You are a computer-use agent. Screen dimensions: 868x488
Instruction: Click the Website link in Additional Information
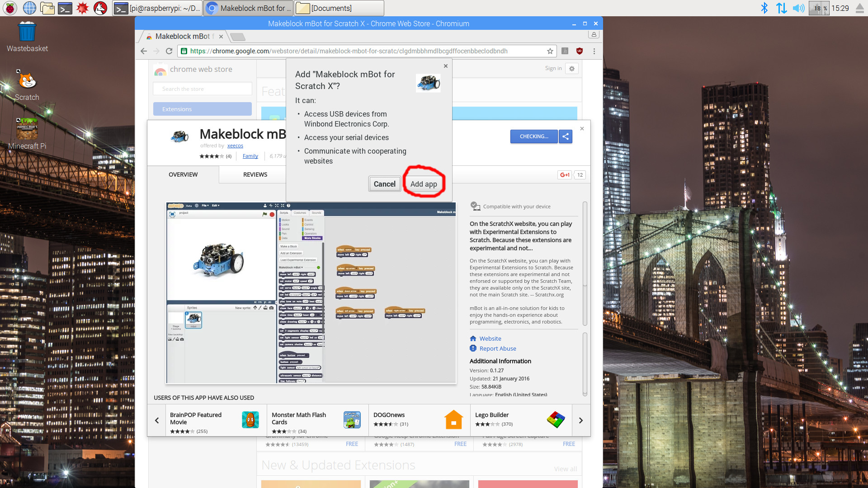point(490,338)
